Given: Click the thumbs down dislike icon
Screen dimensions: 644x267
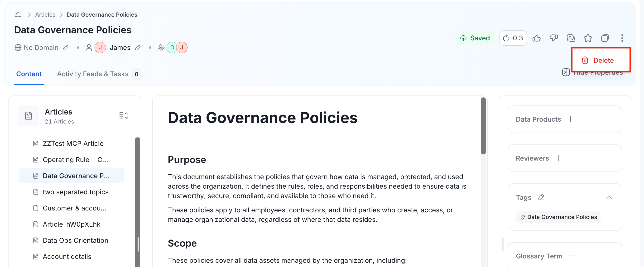Looking at the screenshot, I should (553, 38).
